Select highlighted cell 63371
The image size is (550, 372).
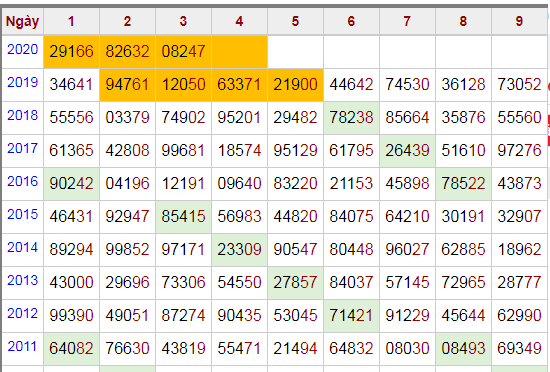pos(239,84)
